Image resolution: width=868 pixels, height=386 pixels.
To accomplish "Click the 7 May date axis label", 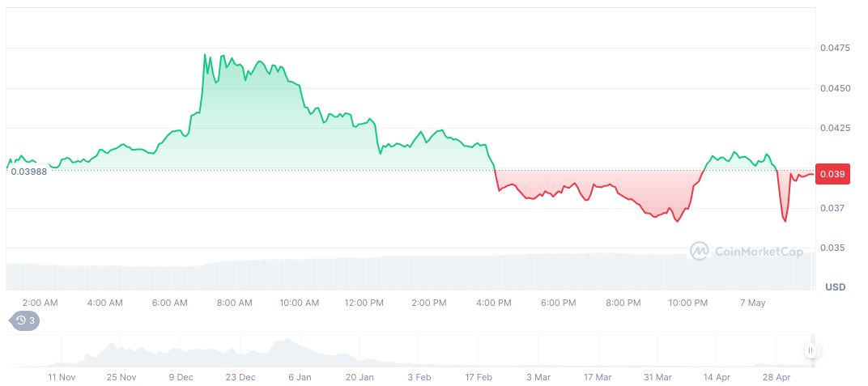I will 752,303.
